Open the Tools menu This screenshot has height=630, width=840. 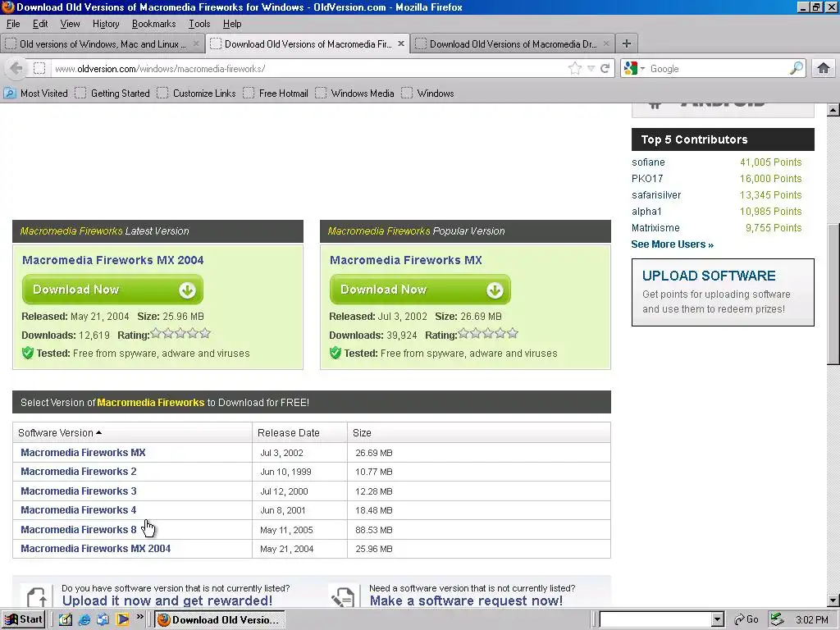pos(199,24)
